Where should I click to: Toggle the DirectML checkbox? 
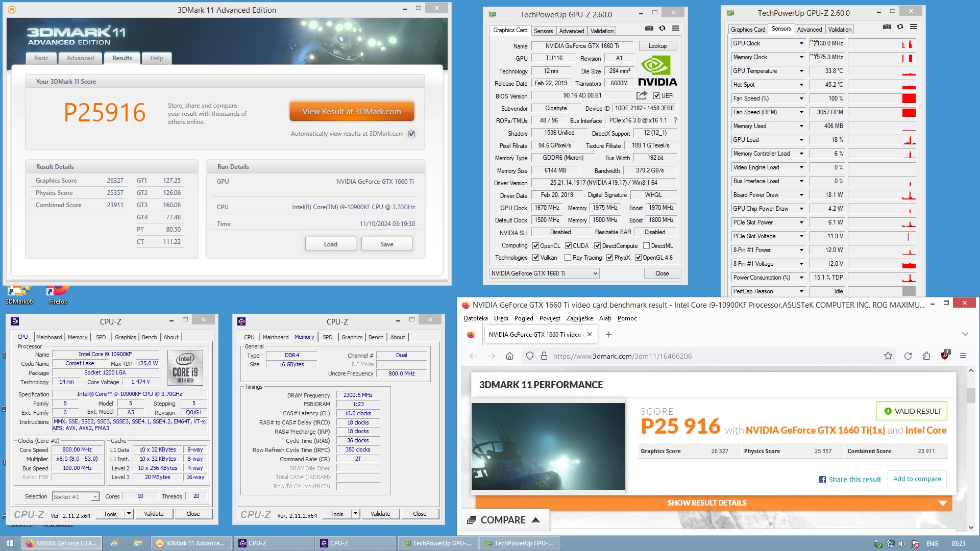[x=646, y=246]
